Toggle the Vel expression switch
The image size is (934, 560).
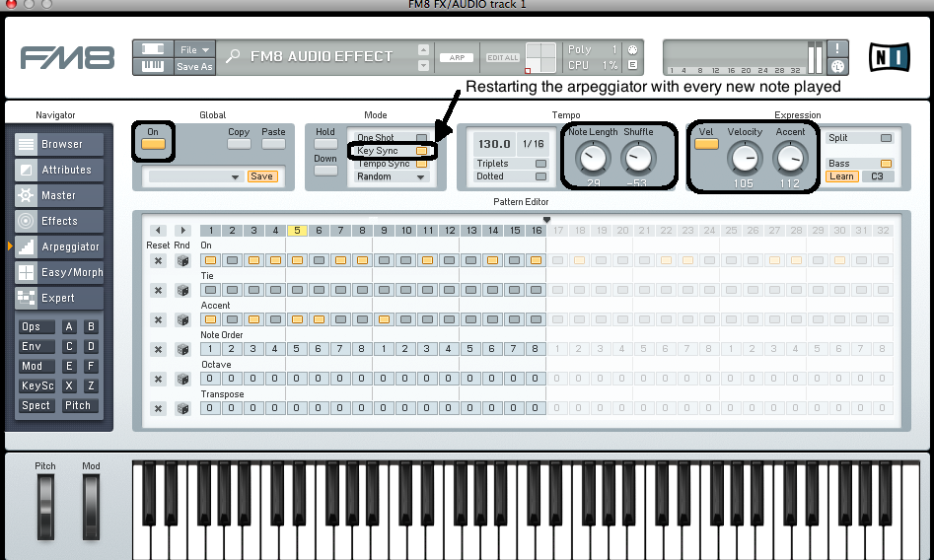tap(706, 144)
